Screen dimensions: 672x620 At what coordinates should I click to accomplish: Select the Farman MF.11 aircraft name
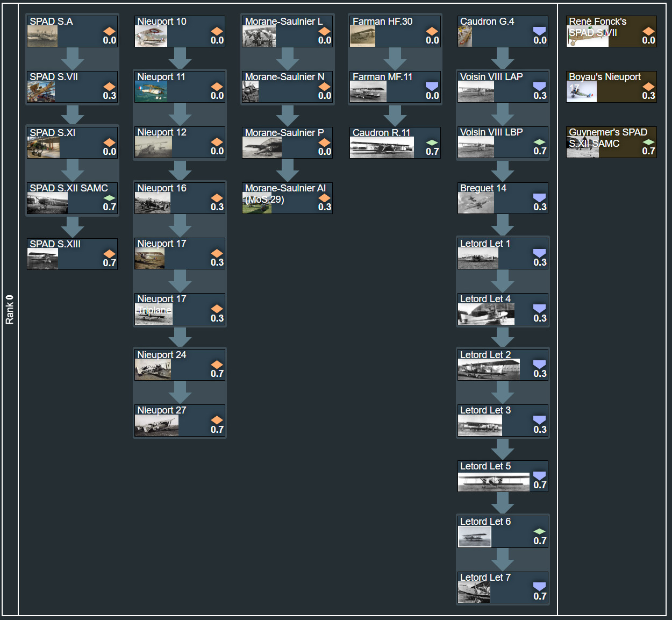tap(382, 77)
